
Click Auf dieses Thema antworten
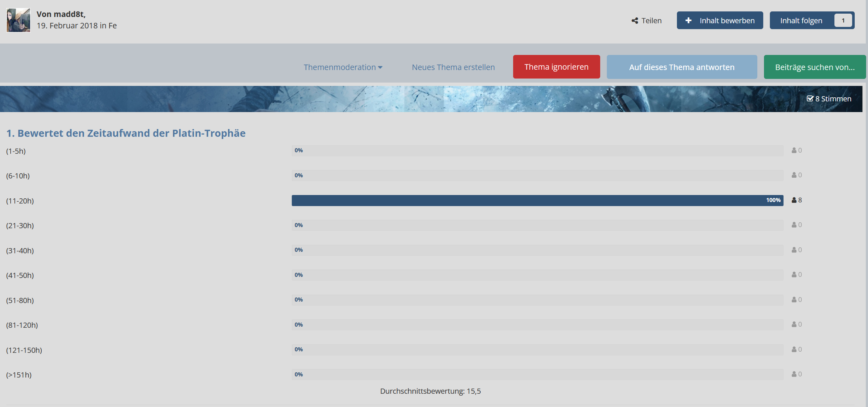(x=681, y=67)
